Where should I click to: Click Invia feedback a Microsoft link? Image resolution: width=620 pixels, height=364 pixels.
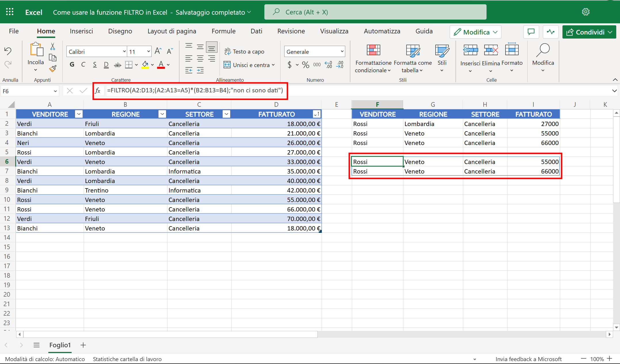pyautogui.click(x=528, y=359)
